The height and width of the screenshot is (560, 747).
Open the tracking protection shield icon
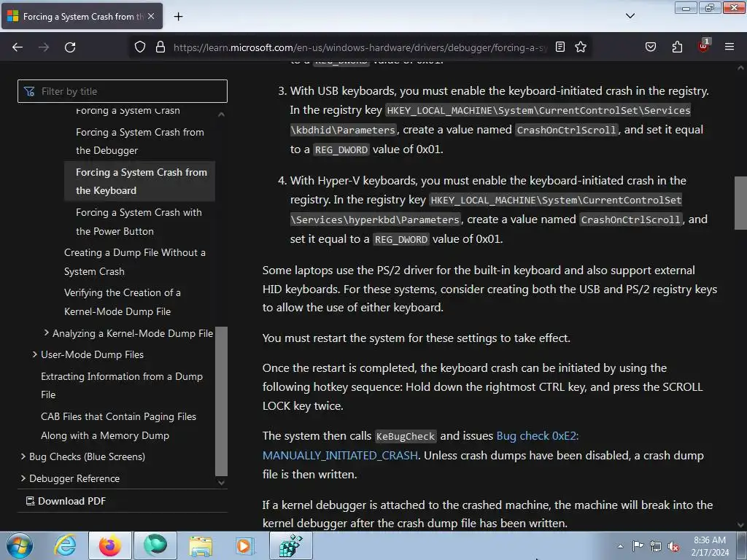139,47
